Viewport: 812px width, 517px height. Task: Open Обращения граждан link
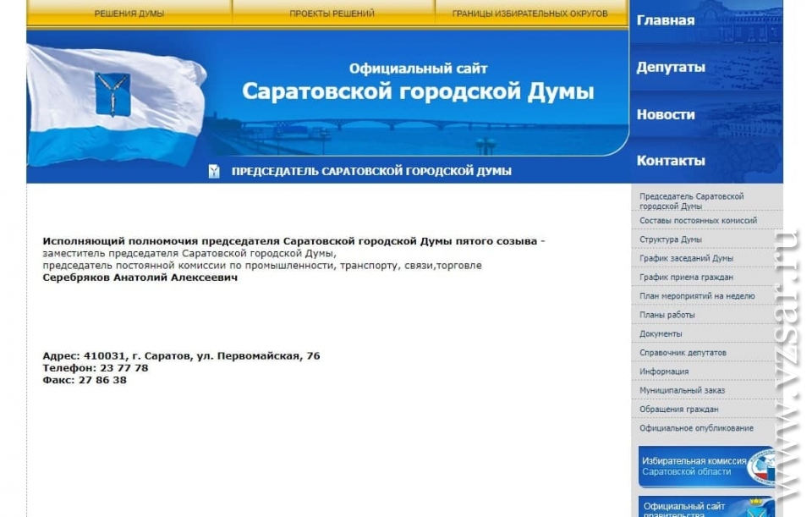pos(679,410)
